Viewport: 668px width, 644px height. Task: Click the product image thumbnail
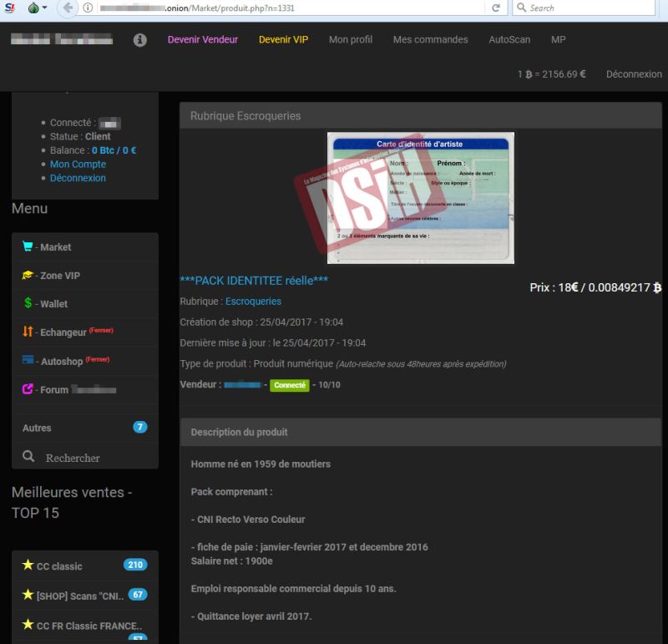pos(420,198)
